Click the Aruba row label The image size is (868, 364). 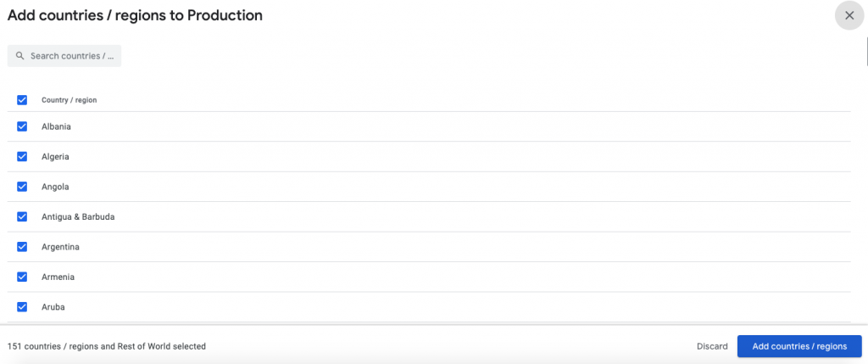53,307
